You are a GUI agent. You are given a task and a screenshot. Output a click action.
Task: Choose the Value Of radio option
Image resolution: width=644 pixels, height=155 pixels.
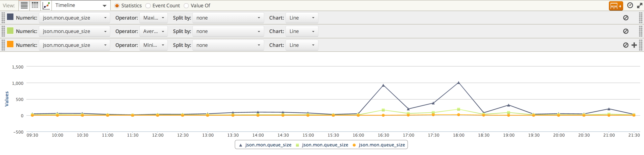(x=186, y=6)
